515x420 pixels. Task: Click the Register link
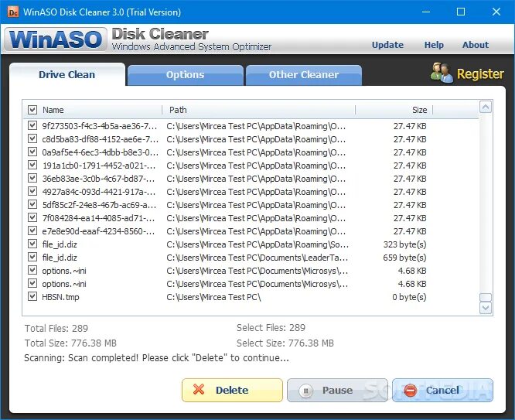point(480,74)
